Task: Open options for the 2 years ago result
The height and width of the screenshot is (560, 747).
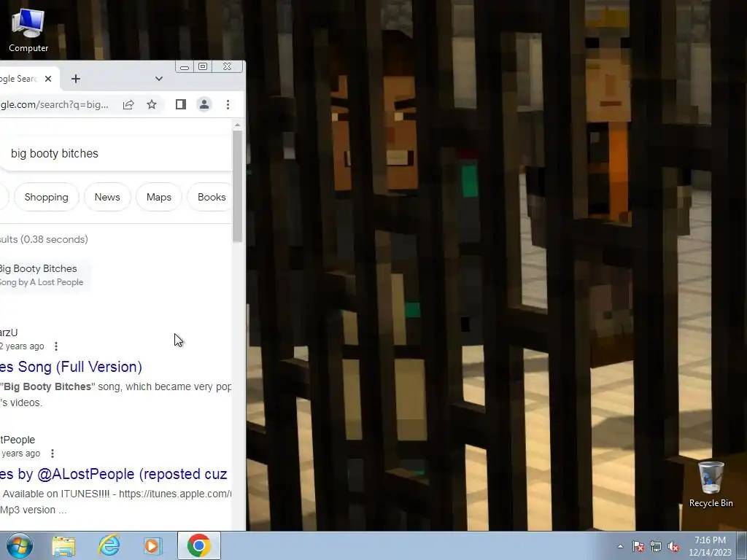Action: click(x=56, y=346)
